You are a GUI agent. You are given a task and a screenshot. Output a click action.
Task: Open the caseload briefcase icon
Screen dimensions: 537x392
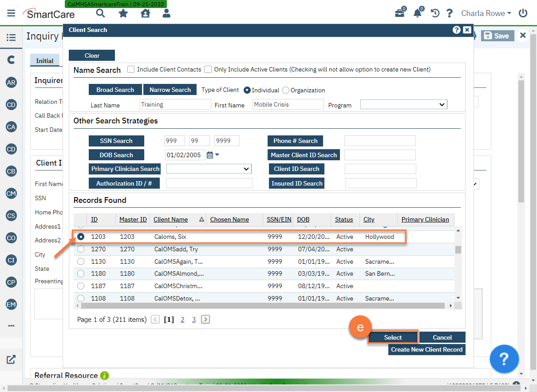click(400, 13)
